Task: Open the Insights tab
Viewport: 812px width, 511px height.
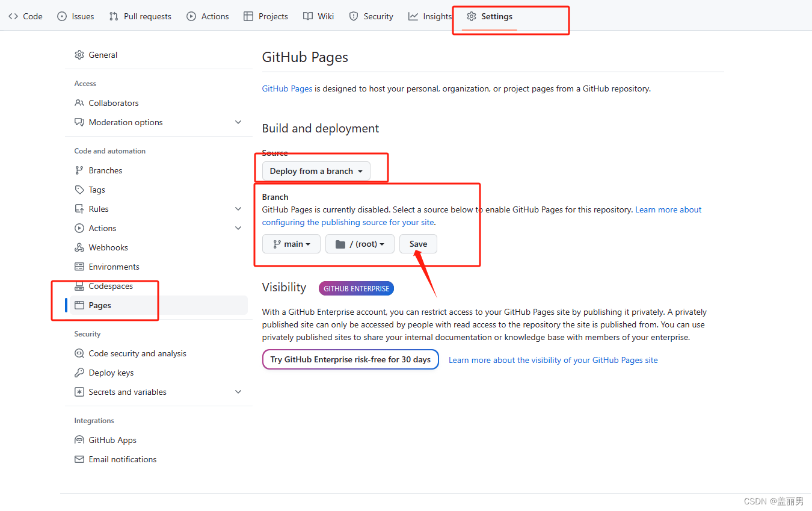Action: point(430,16)
